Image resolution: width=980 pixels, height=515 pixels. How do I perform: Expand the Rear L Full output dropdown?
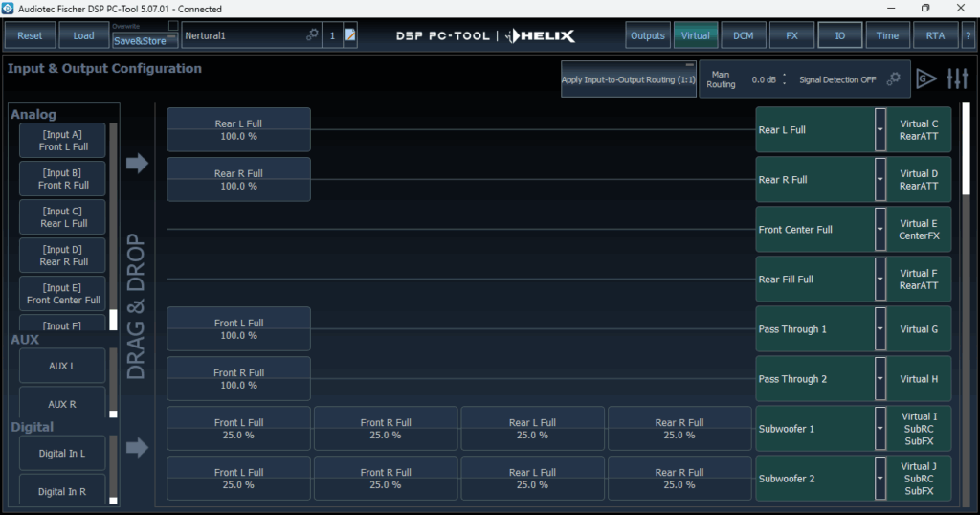coord(880,130)
